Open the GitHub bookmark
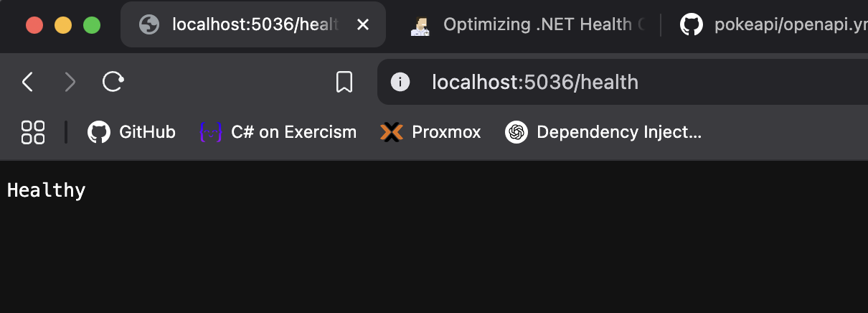This screenshot has height=313, width=868. coord(132,132)
